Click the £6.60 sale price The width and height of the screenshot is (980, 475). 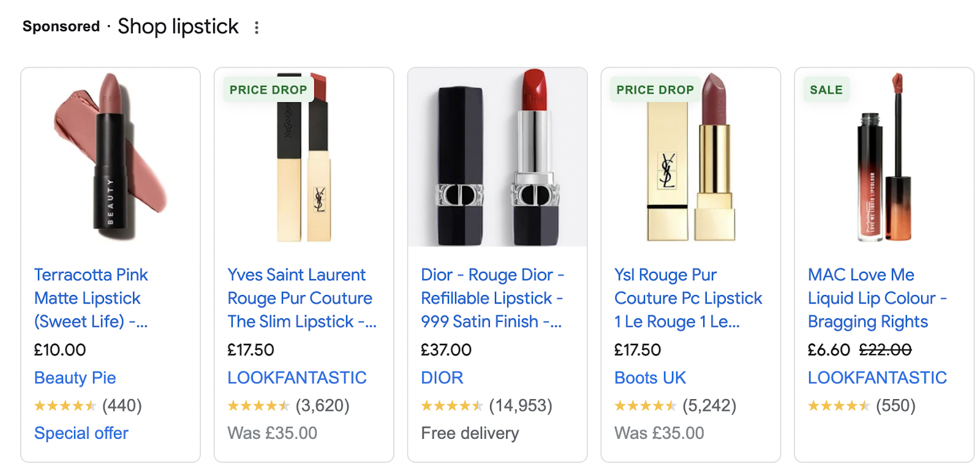pyautogui.click(x=829, y=350)
